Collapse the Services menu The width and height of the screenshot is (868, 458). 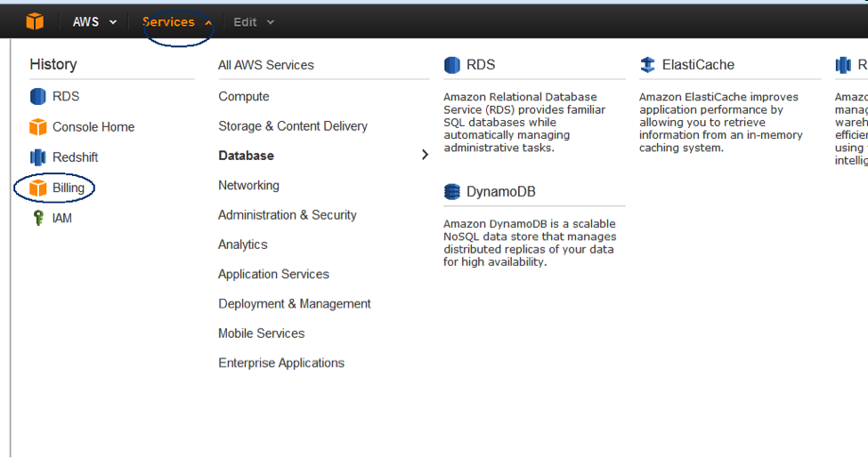(x=176, y=22)
